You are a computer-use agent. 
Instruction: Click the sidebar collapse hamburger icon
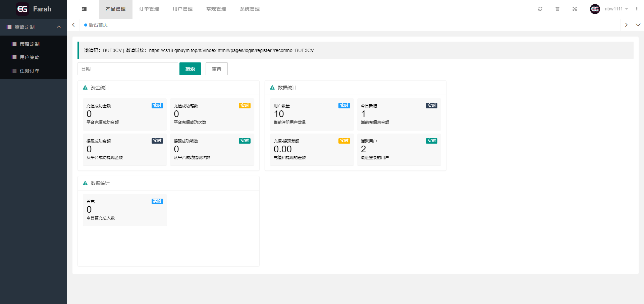pos(84,9)
